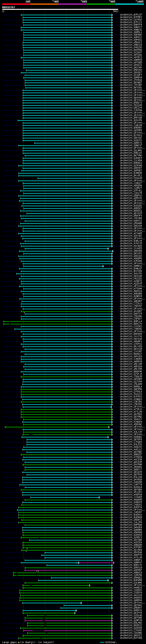This screenshot has width=146, height=644.
Task: Open UniRef100_Q8T6A2 entry
Action: 131,605
